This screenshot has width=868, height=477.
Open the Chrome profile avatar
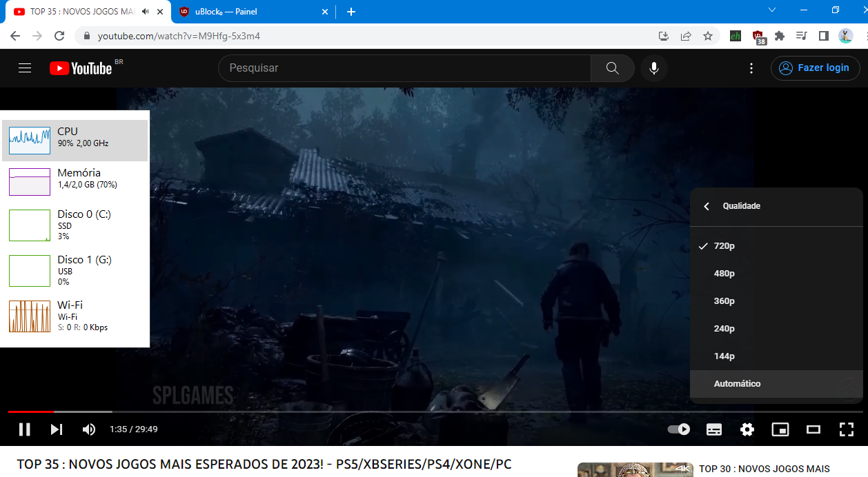pyautogui.click(x=845, y=36)
